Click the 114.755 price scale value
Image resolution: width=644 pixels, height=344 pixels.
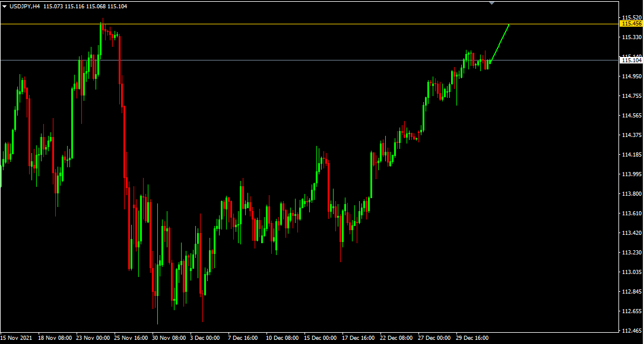pos(632,96)
